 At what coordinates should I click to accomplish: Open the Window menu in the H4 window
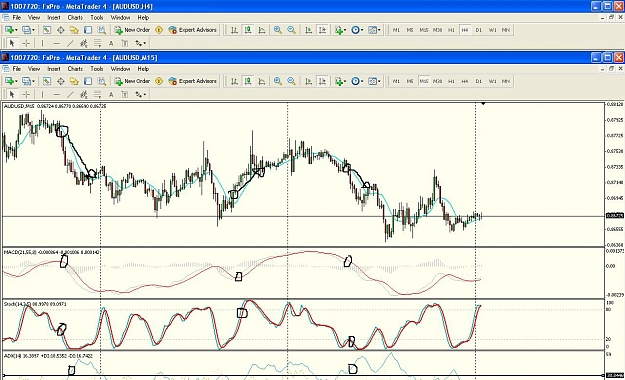120,18
